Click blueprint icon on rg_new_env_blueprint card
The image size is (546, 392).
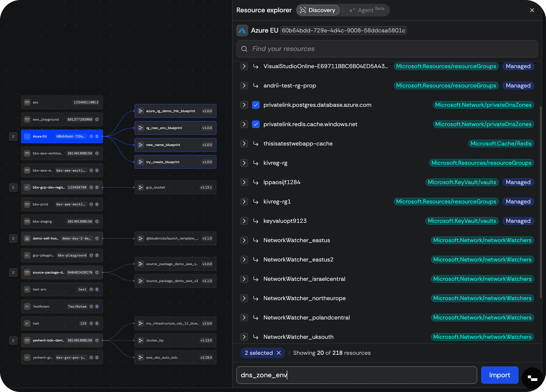(140, 128)
